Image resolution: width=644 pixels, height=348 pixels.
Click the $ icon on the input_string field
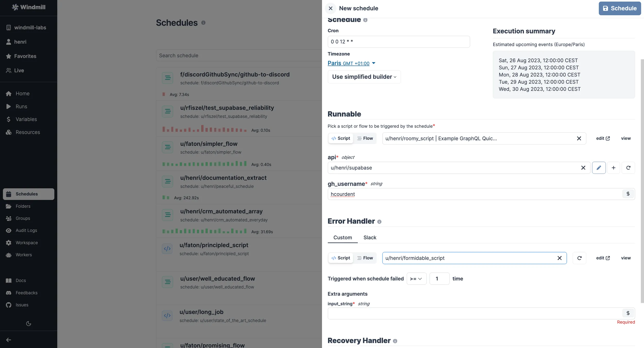tap(628, 313)
